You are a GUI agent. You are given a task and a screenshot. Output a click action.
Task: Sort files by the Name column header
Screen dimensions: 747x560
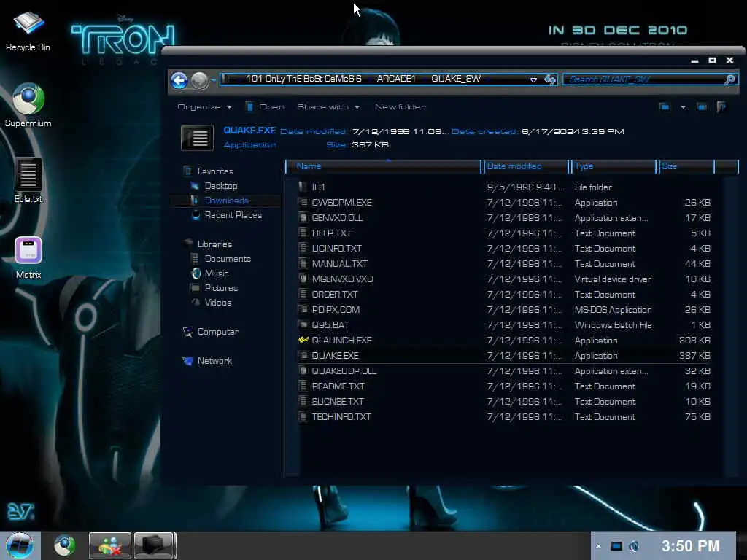(x=384, y=166)
